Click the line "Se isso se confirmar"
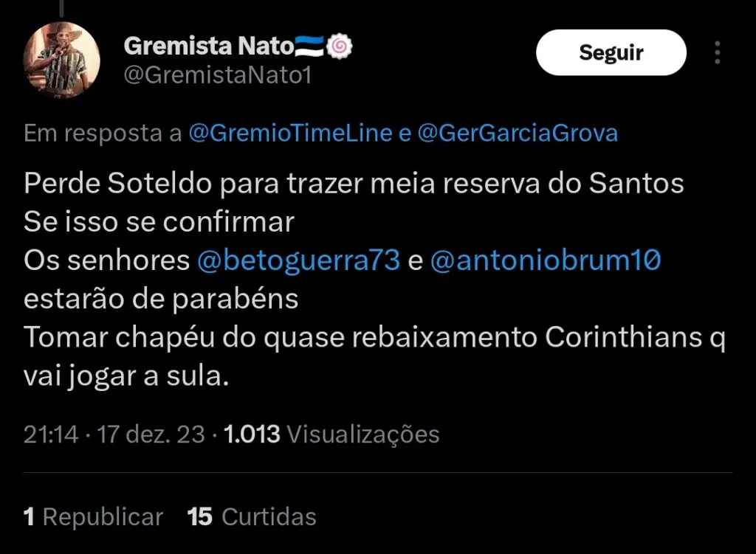756x554 pixels. click(159, 221)
